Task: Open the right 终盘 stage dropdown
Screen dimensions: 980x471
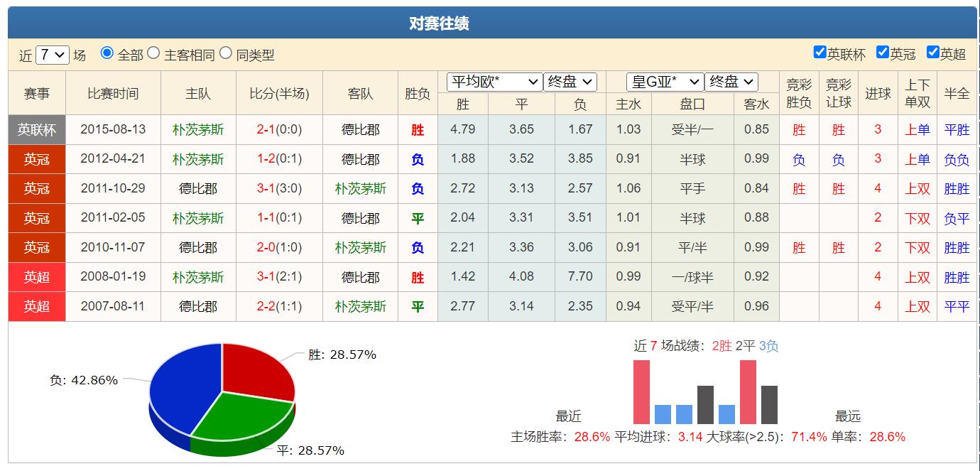Action: (732, 81)
